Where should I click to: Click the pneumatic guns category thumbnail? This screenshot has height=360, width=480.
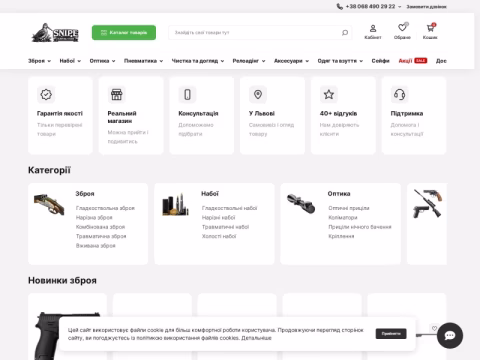point(428,204)
